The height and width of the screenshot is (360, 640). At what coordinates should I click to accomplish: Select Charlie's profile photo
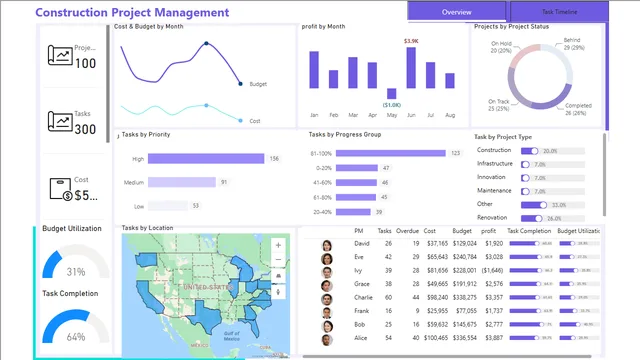coord(327,299)
